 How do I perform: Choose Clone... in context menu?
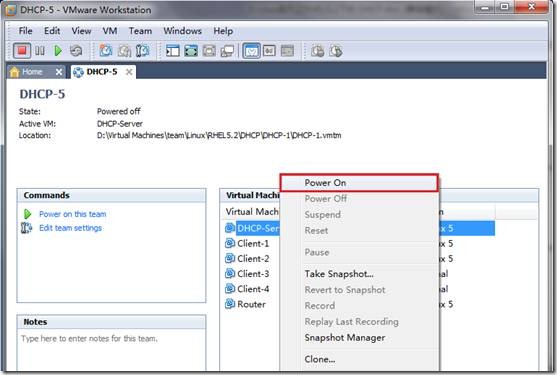tap(359, 359)
